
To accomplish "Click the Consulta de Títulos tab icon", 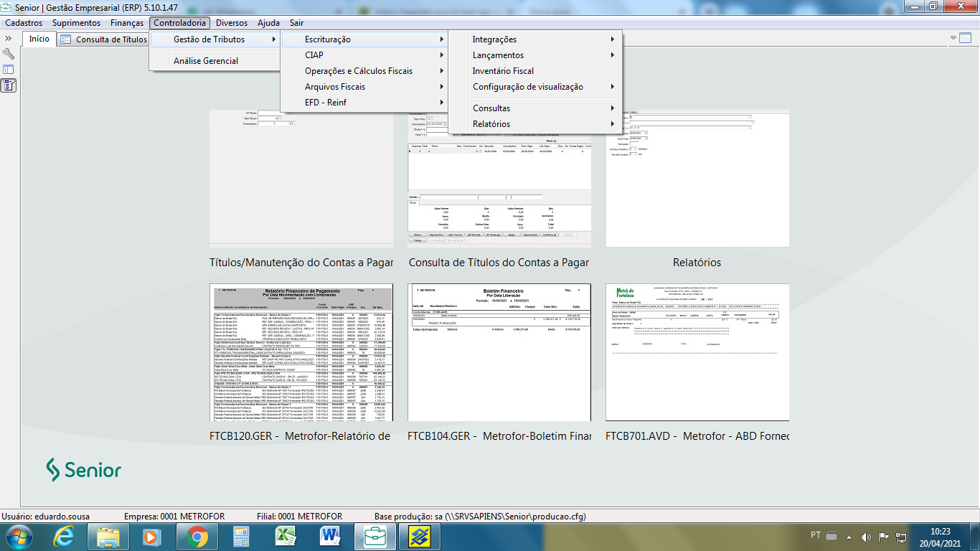I will click(x=65, y=39).
